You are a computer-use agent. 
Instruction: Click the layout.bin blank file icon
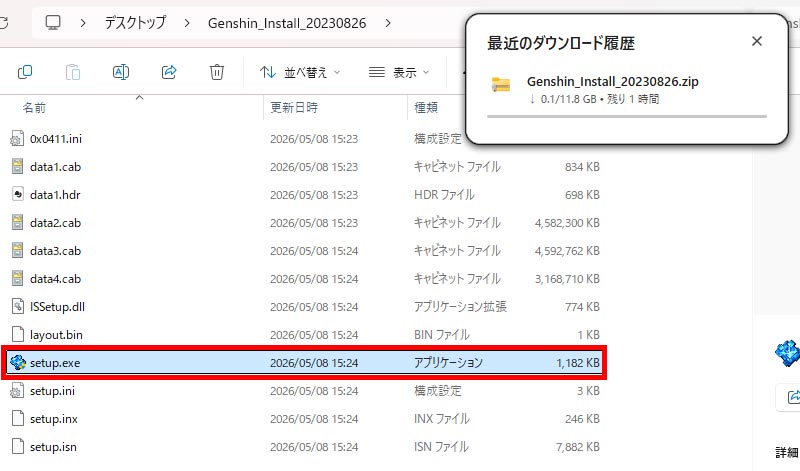[x=17, y=334]
